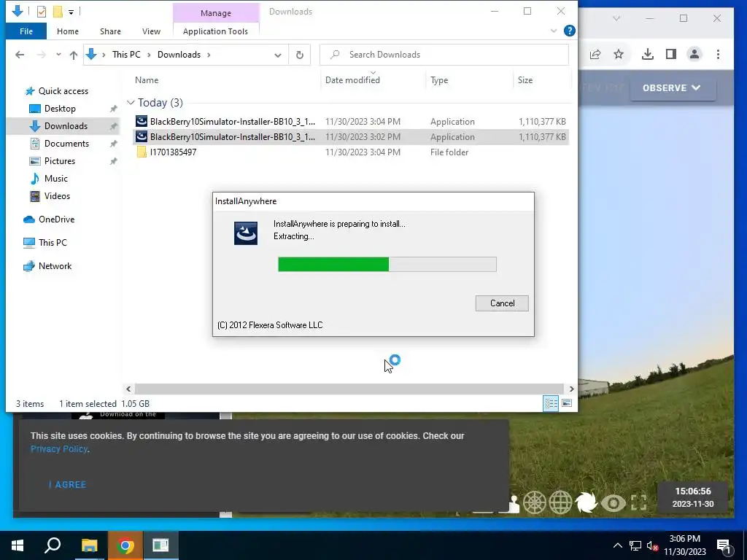The width and height of the screenshot is (747, 560).
Task: Collapse the Today (3) group
Action: (x=131, y=103)
